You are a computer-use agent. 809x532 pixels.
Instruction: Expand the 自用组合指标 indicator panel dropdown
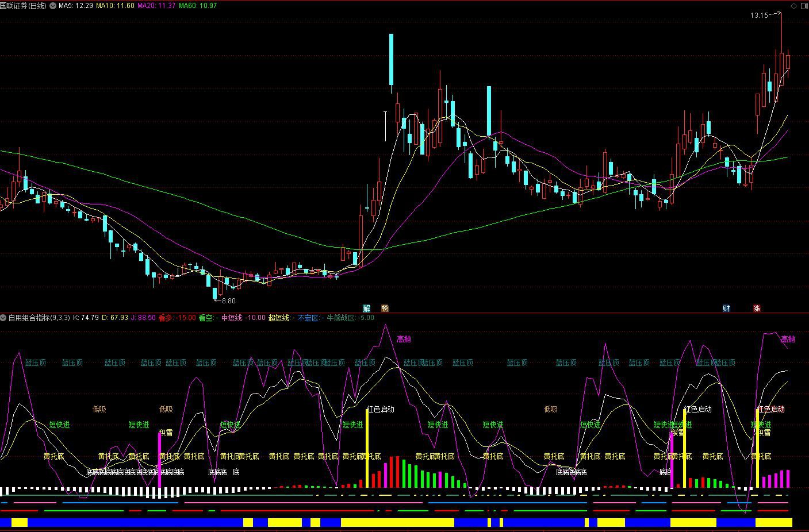(3, 318)
